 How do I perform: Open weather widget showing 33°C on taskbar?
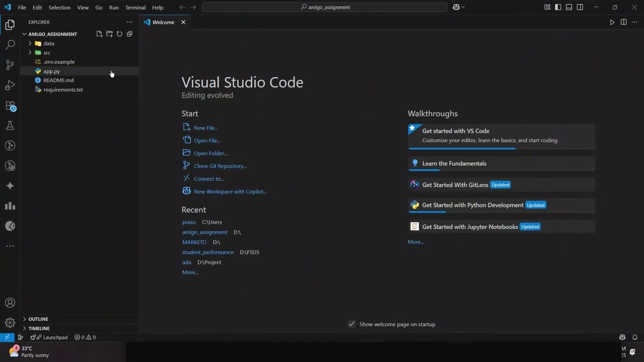[30, 351]
